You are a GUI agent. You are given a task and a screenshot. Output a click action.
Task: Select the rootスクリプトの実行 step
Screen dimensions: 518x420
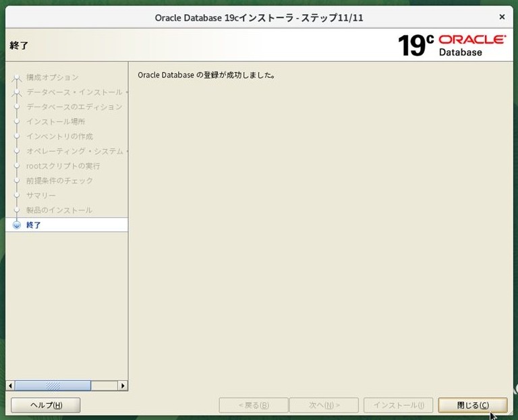click(x=63, y=166)
